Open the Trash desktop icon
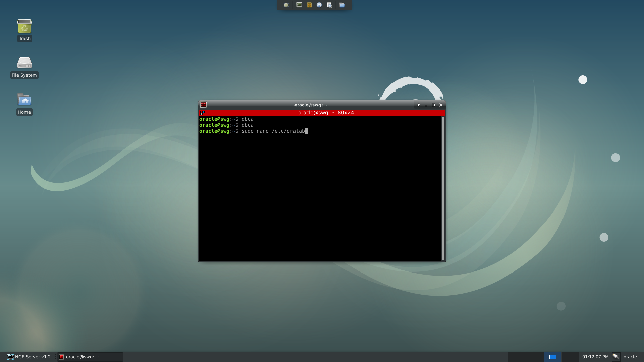Viewport: 644px width, 362px height. (x=24, y=30)
